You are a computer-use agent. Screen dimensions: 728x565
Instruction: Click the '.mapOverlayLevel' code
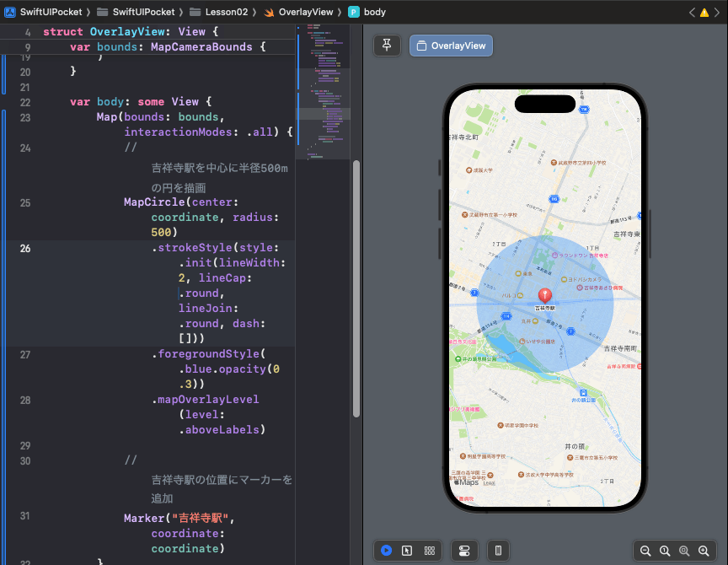tap(205, 400)
